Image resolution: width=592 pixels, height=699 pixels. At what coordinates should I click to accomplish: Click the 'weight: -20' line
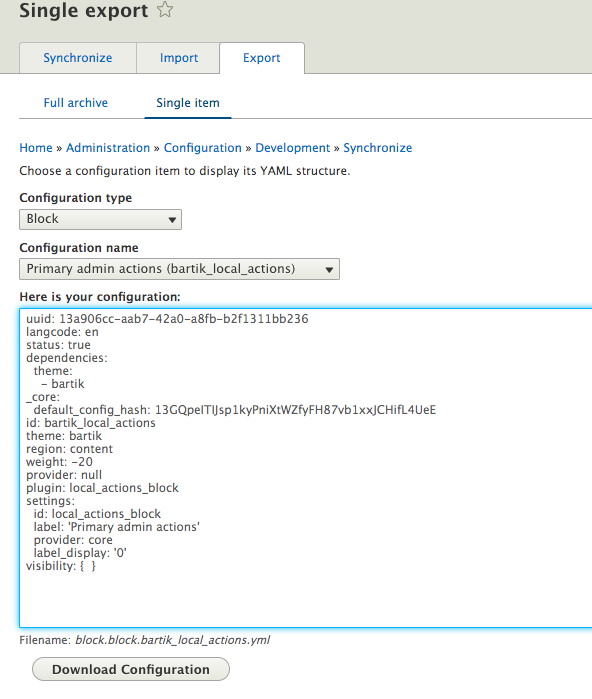pyautogui.click(x=59, y=462)
